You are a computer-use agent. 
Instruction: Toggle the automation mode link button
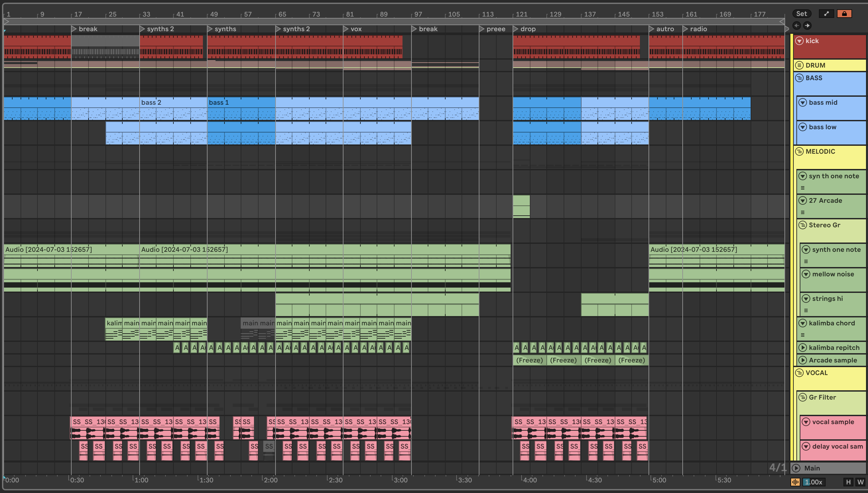[x=826, y=14]
